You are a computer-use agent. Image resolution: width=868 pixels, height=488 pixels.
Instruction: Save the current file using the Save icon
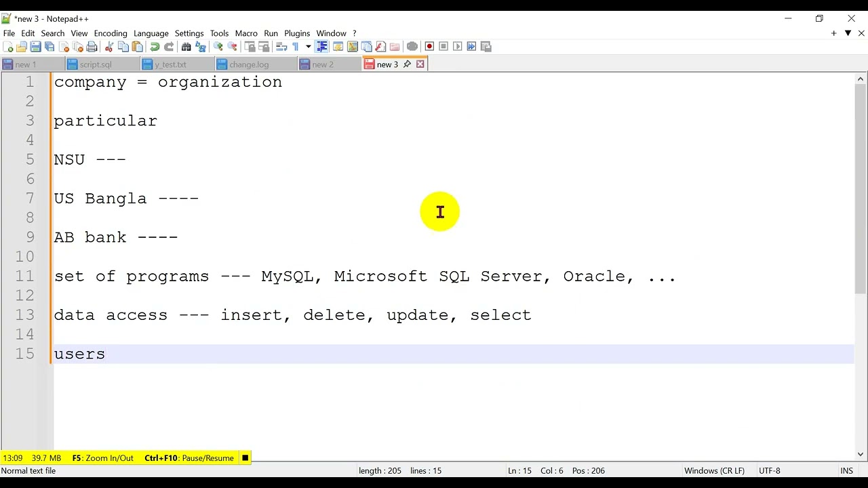point(35,47)
